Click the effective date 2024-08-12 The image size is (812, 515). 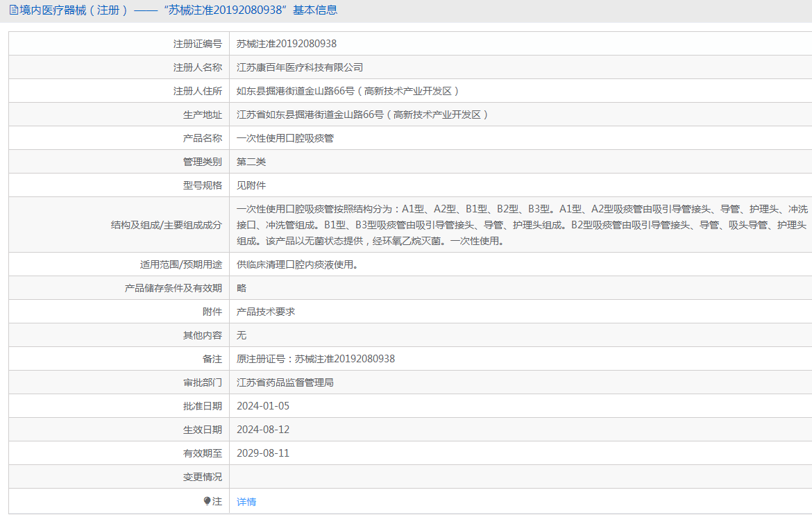[263, 430]
